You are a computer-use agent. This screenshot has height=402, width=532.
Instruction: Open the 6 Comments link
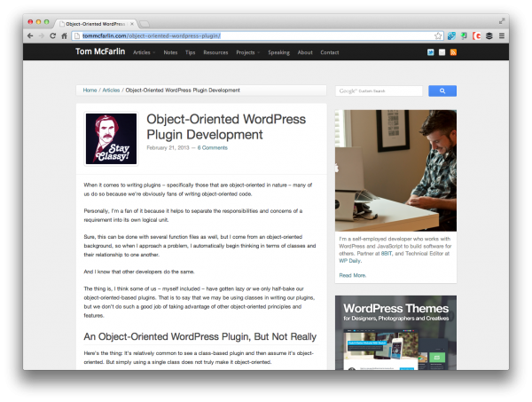213,147
